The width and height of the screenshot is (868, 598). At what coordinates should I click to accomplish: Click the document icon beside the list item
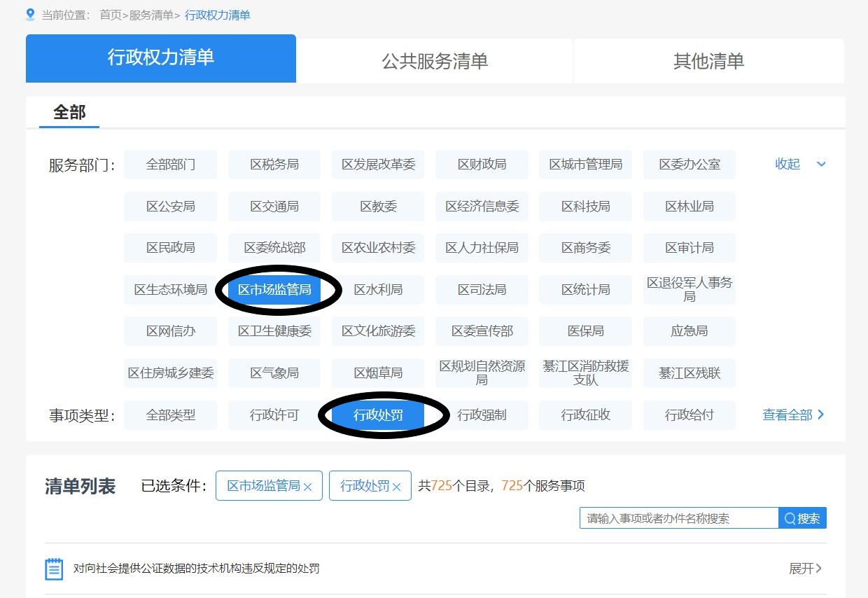tap(54, 569)
